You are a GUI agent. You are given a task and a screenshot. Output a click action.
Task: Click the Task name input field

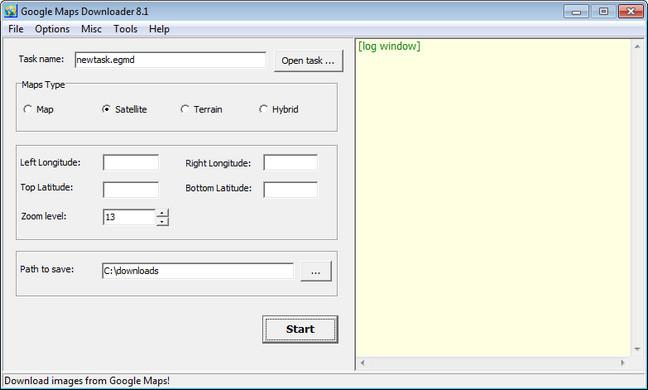tap(170, 59)
